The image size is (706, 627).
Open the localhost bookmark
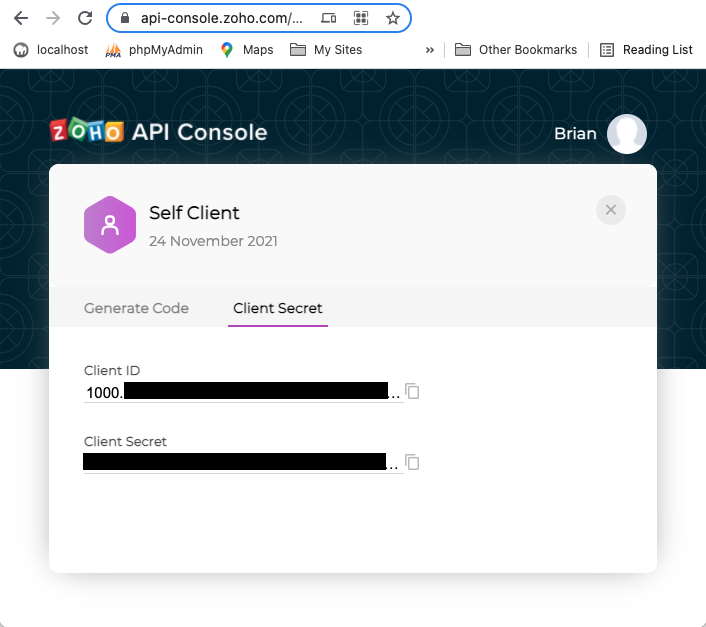coord(51,50)
